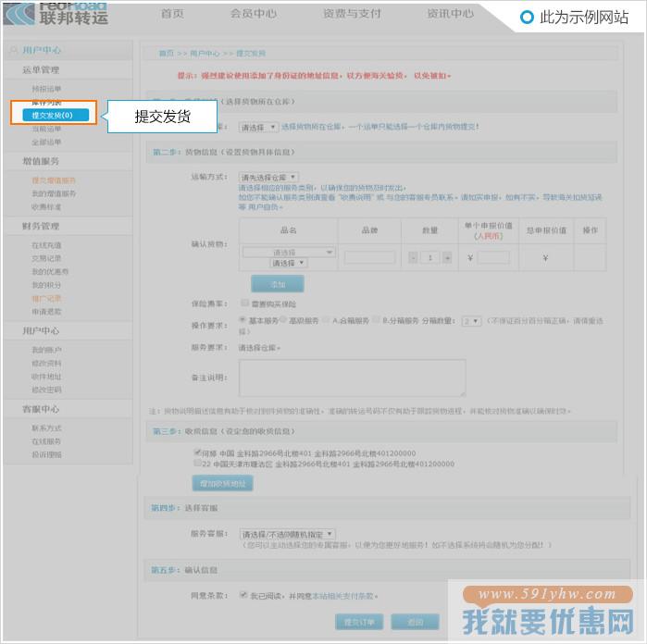The image size is (647, 644).
Task: Open 资讯中心 navigation item
Action: [x=450, y=14]
